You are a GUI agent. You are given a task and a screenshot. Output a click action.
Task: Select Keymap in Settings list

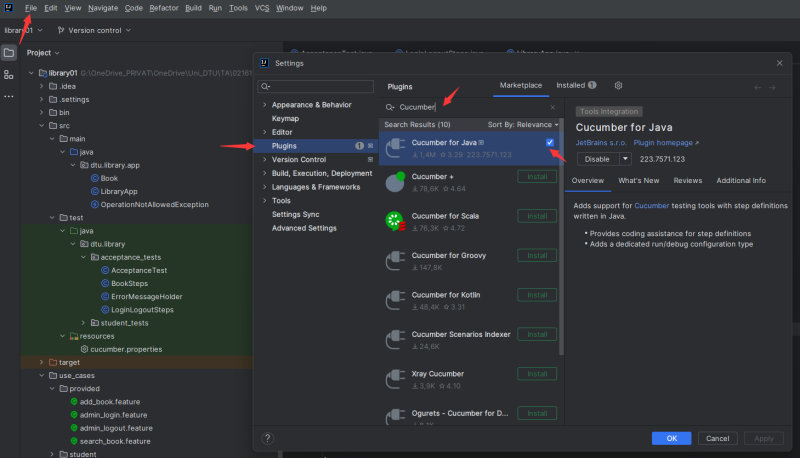click(x=285, y=118)
